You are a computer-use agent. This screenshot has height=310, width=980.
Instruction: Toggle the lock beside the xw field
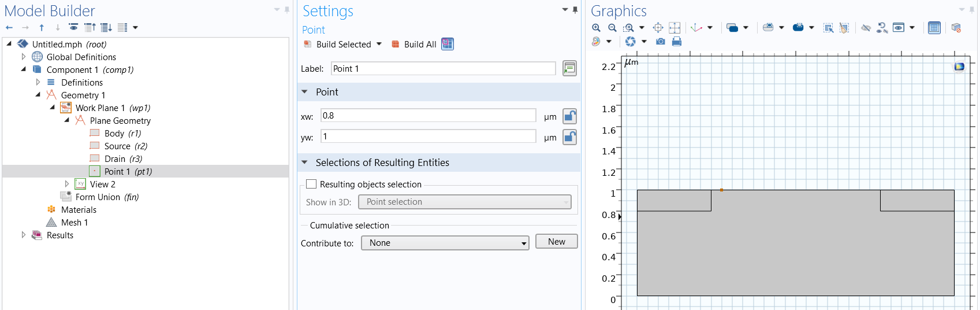(569, 116)
